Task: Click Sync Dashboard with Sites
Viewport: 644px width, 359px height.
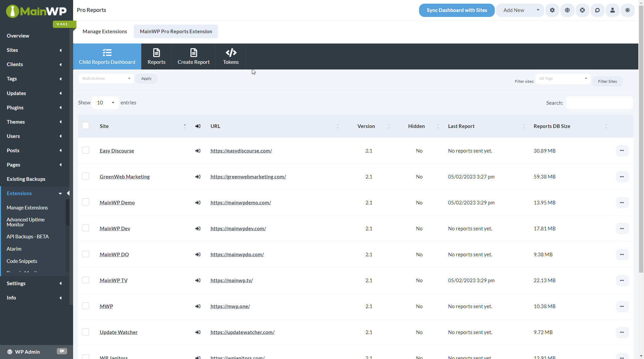Action: click(457, 10)
